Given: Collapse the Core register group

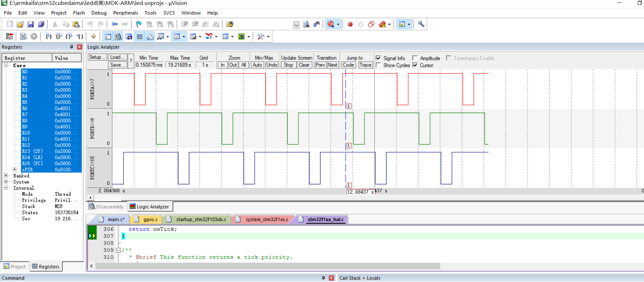Looking at the screenshot, I should pos(6,65).
